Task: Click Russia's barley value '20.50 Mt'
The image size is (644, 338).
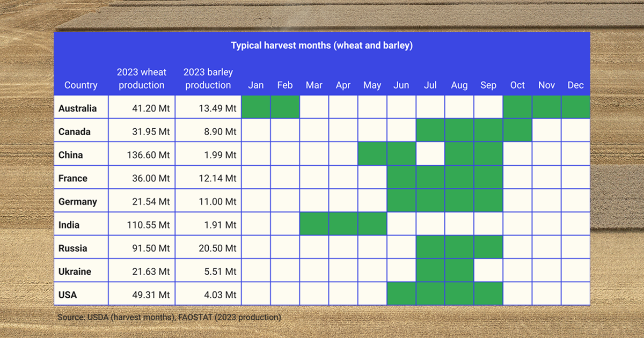Action: click(x=217, y=248)
